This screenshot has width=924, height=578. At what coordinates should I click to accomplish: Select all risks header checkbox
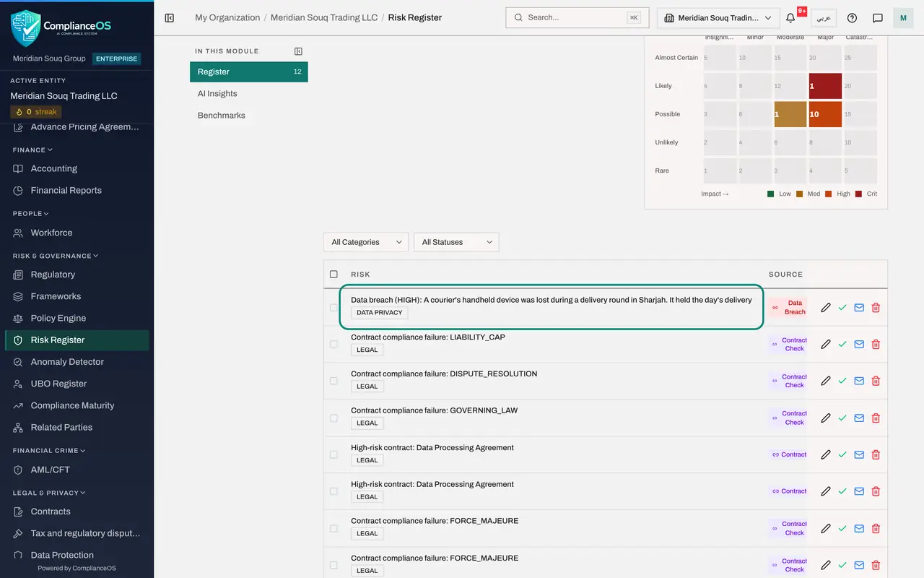tap(334, 275)
